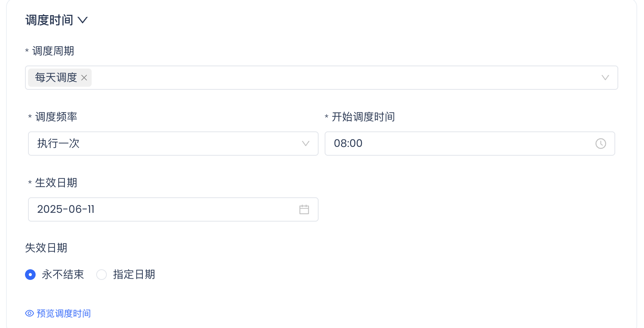This screenshot has width=644, height=328.
Task: Open the 预览调度时间 link text
Action: [x=64, y=313]
